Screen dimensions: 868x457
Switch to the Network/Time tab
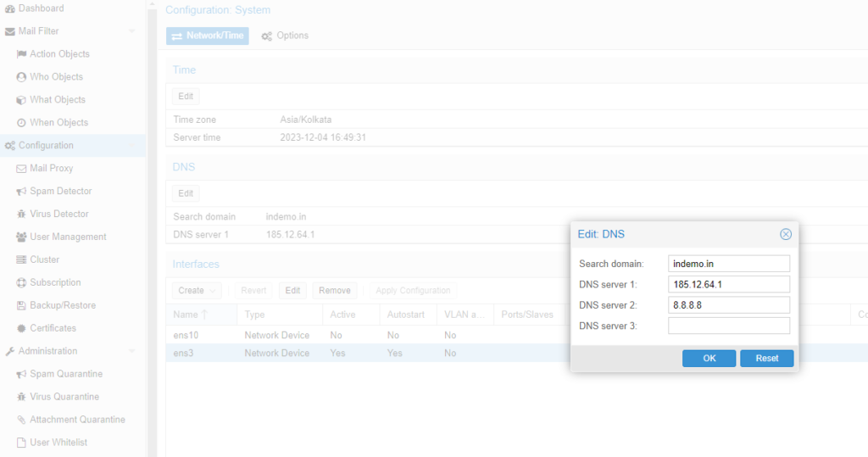click(x=208, y=36)
